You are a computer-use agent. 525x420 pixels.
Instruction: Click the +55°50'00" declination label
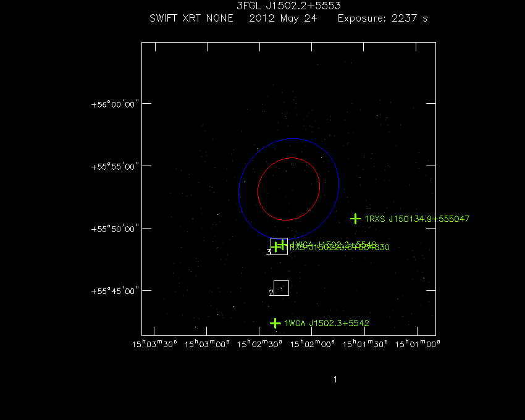[115, 229]
